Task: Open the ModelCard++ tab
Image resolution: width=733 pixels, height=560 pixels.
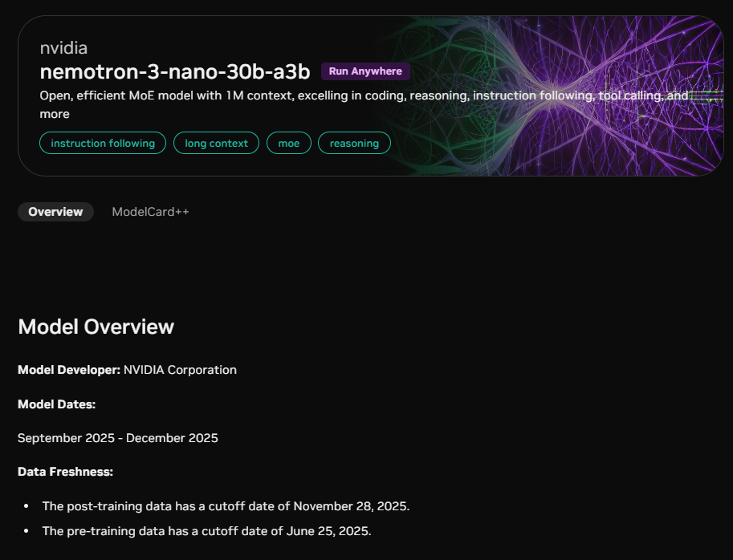Action: (150, 212)
